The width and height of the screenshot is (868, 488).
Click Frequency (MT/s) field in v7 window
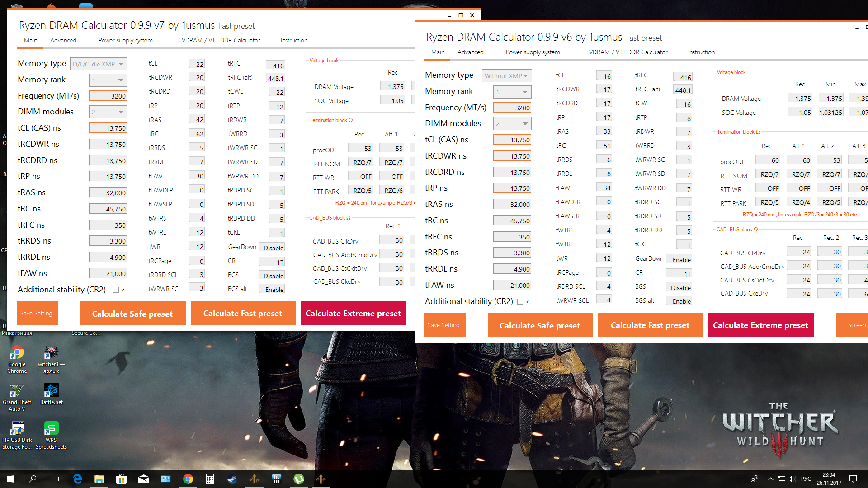[108, 96]
